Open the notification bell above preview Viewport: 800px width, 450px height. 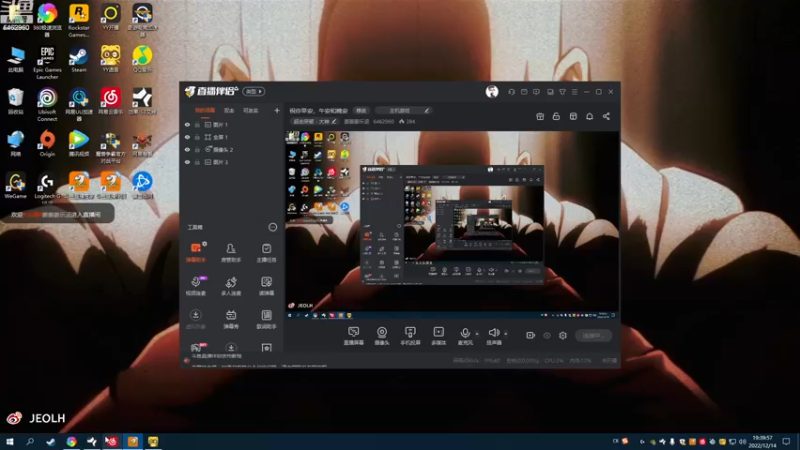coord(589,116)
